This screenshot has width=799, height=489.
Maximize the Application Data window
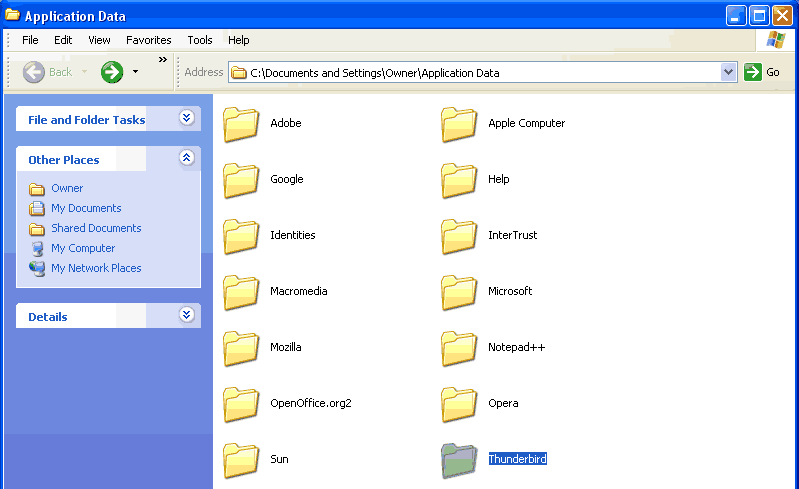[x=759, y=15]
